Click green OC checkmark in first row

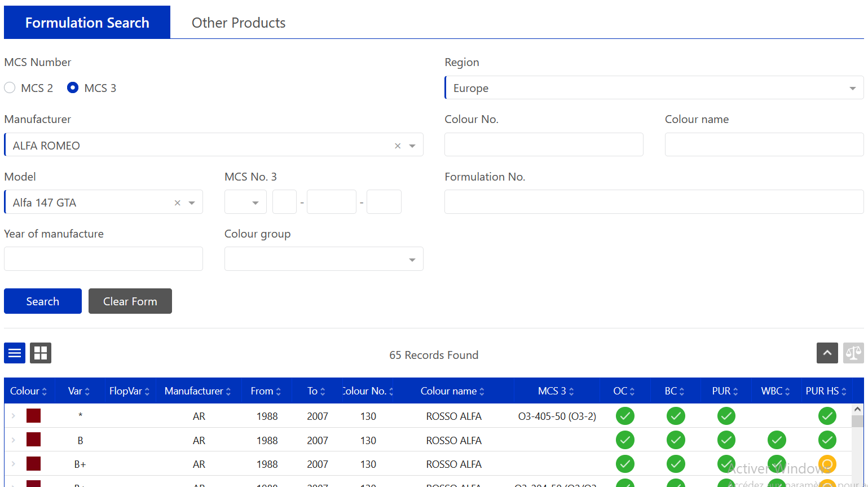point(624,416)
